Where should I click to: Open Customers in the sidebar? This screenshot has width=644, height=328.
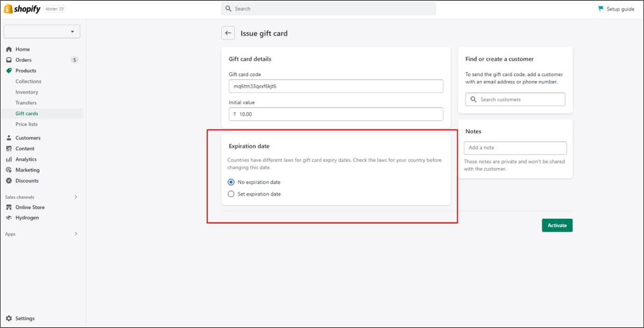pos(28,138)
